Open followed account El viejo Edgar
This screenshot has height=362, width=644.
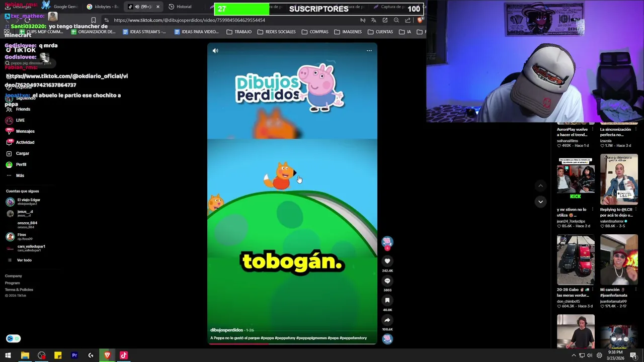tap(24, 202)
